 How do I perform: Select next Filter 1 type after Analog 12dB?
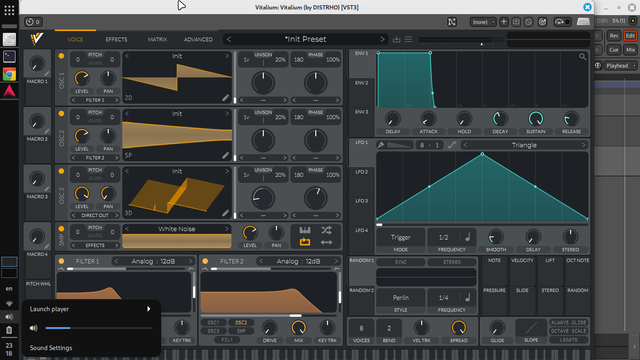(x=190, y=261)
